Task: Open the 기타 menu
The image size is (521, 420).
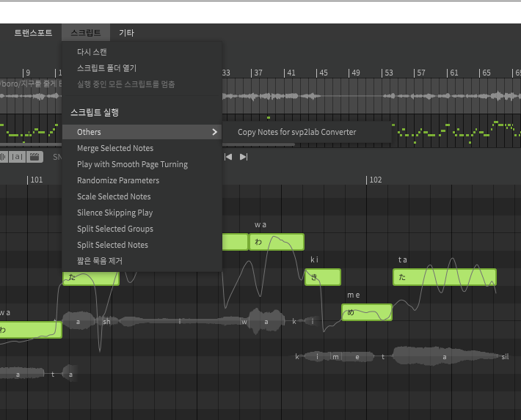Action: [x=126, y=33]
